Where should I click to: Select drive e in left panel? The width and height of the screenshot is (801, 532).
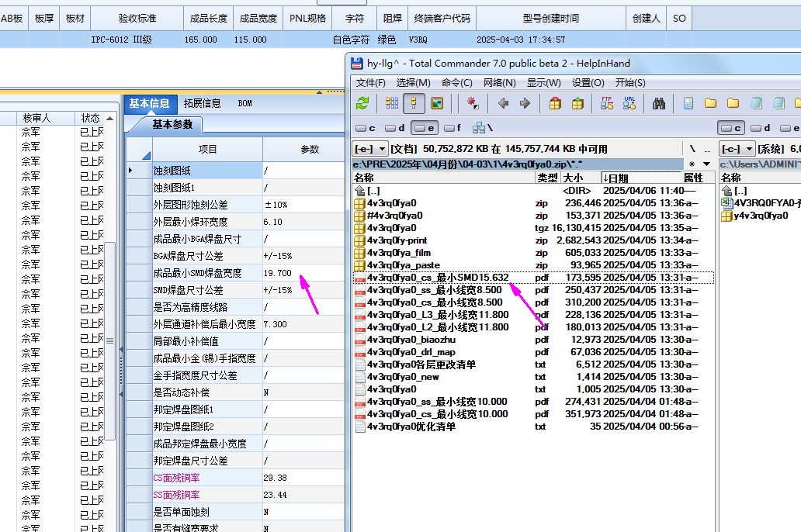(x=424, y=128)
